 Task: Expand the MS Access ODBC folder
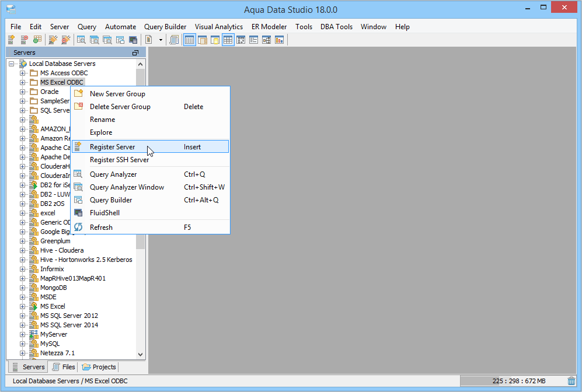tap(23, 73)
